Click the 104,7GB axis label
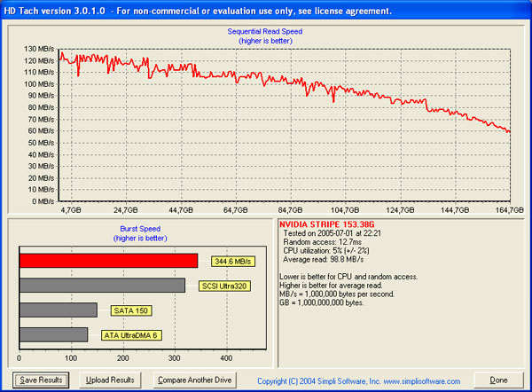Screen dimensions: 532x392 (x=345, y=210)
